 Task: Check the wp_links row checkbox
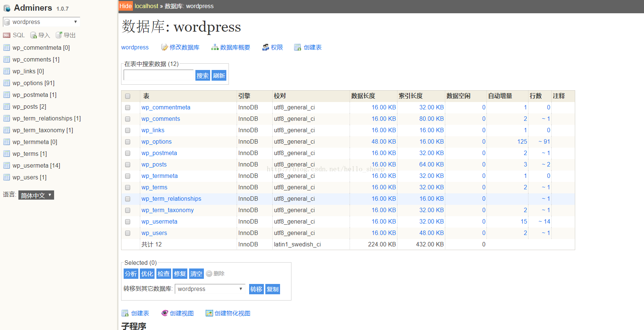point(128,130)
